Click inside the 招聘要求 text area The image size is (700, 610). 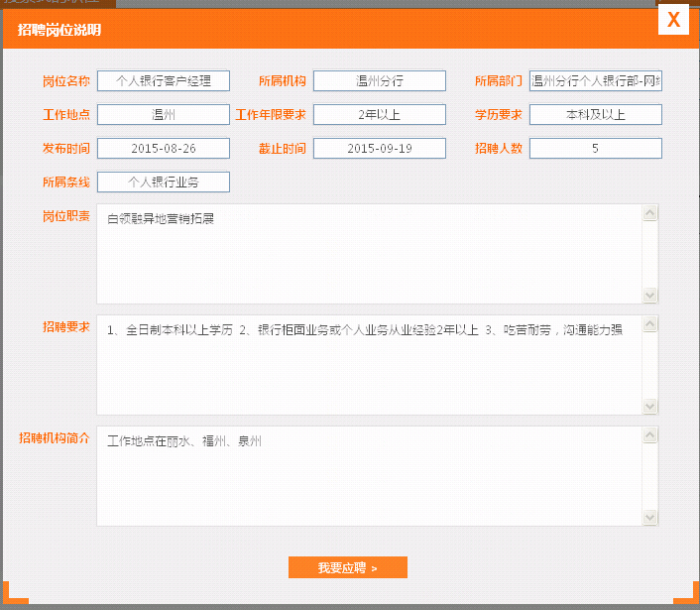click(369, 365)
